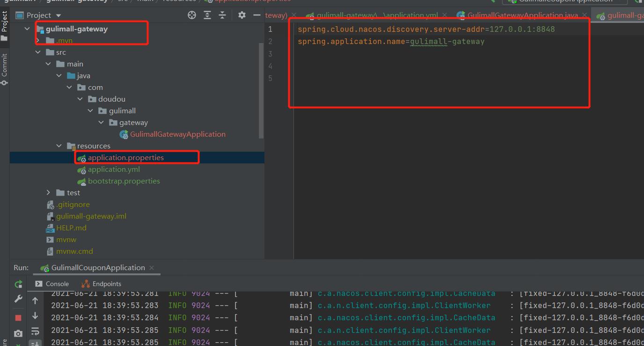Select HELP.md in the project tree
Viewport: 644px width, 346px height.
pyautogui.click(x=71, y=228)
